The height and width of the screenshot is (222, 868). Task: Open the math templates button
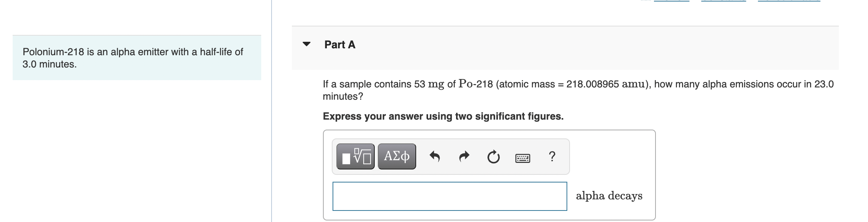[355, 156]
